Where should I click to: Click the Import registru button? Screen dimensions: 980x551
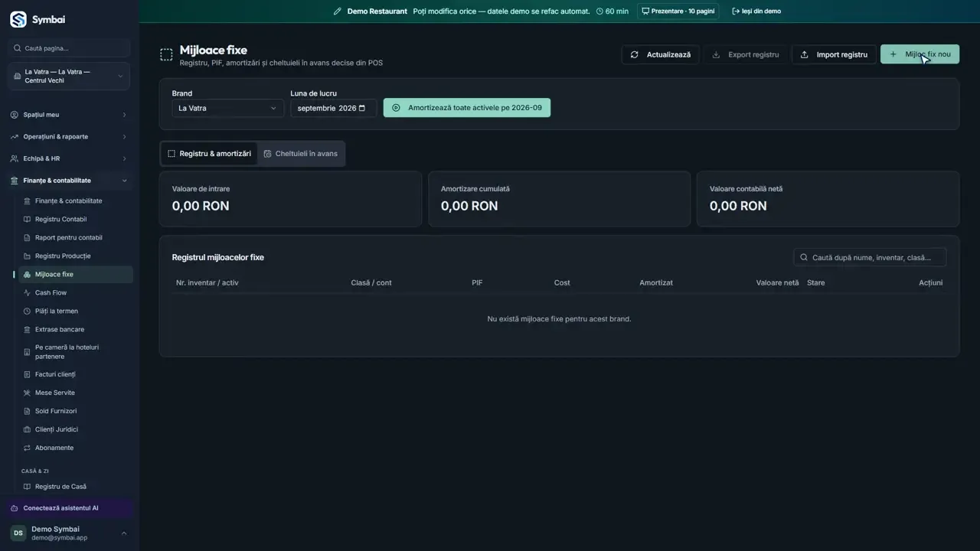coord(834,54)
